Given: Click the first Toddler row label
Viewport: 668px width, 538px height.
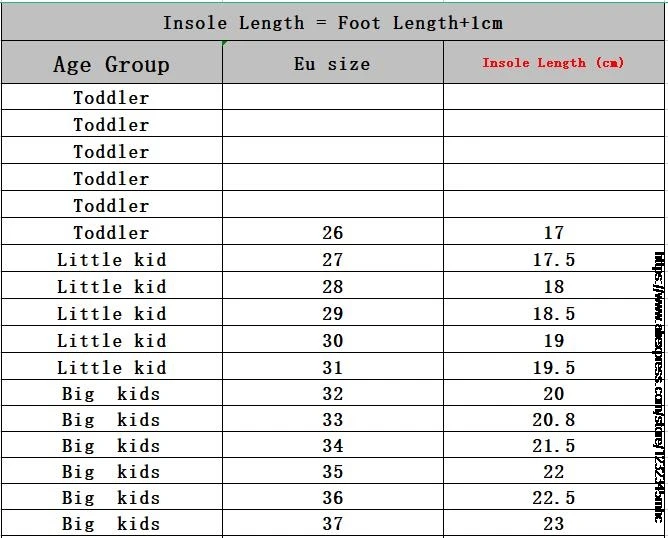Looking at the screenshot, I should coord(111,98).
